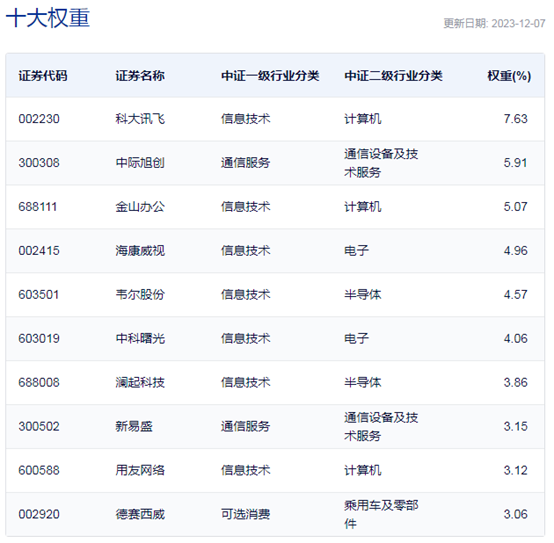Click 通信设备及技术服务 in 300308 row
Screen dimensions: 554x543
click(381, 163)
